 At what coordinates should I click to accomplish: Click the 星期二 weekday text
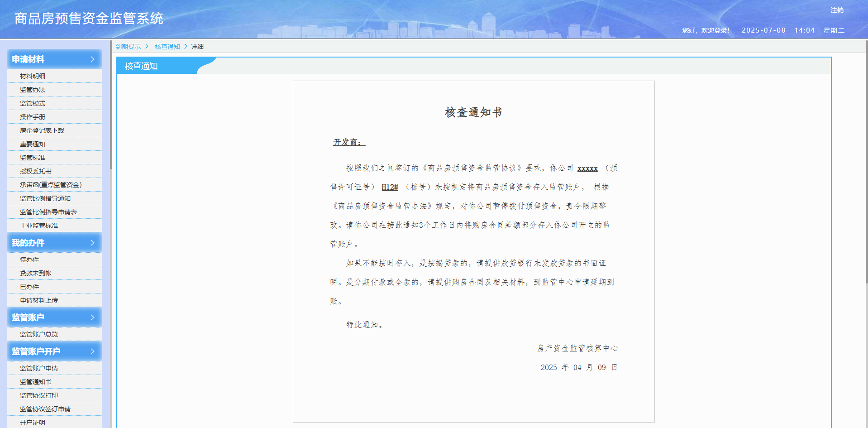tap(834, 30)
